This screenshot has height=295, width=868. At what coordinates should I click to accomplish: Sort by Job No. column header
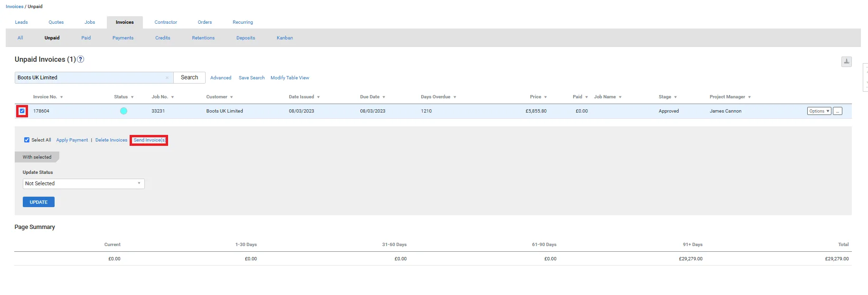(162, 97)
